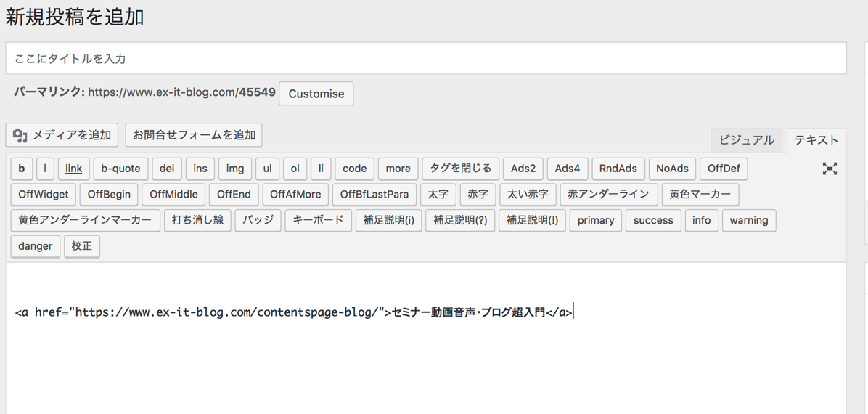Click the 新規投稿を追加 page heading
The height and width of the screenshot is (414, 868).
tap(75, 17)
